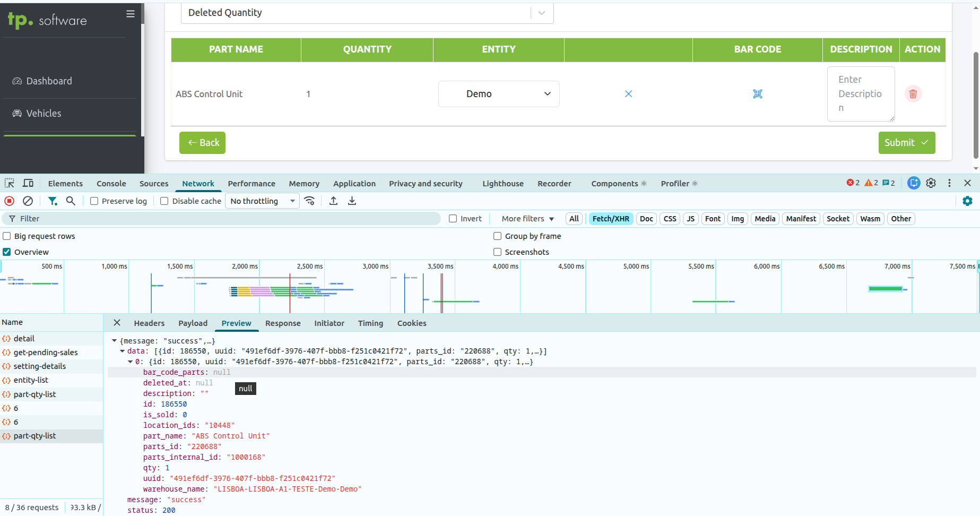This screenshot has height=516, width=980.
Task: Click export HAR download icon
Action: 352,201
